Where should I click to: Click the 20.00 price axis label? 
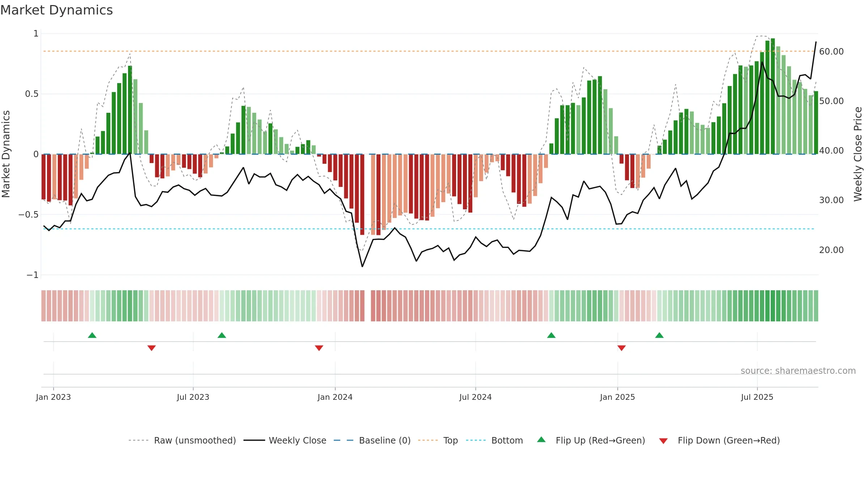(831, 250)
